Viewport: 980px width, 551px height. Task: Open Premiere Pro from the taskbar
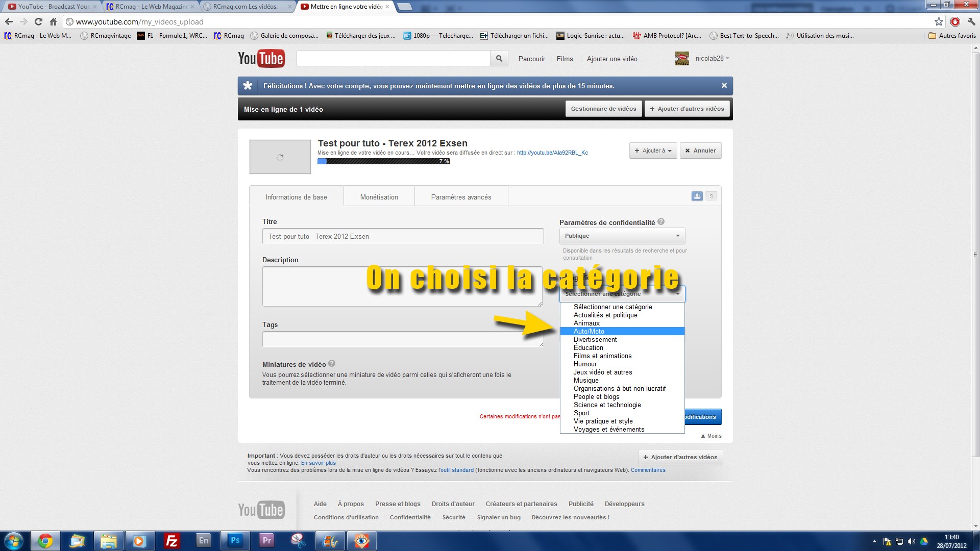click(267, 541)
